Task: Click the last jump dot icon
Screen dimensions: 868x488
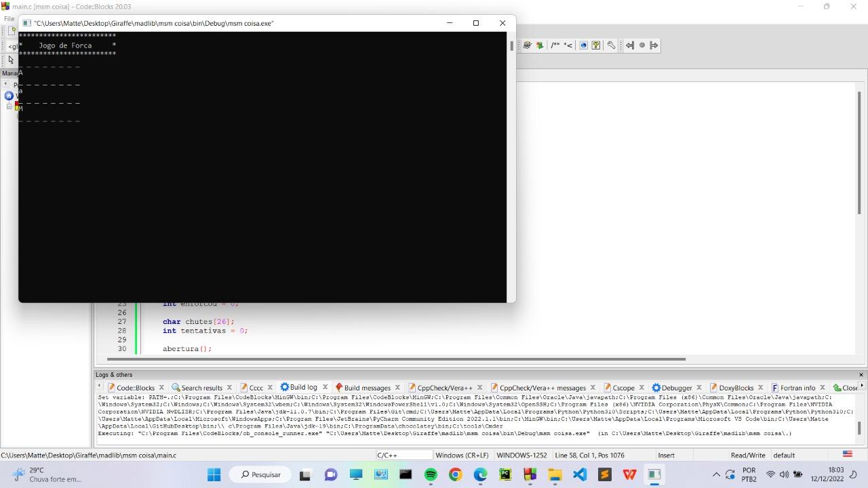Action: [642, 45]
